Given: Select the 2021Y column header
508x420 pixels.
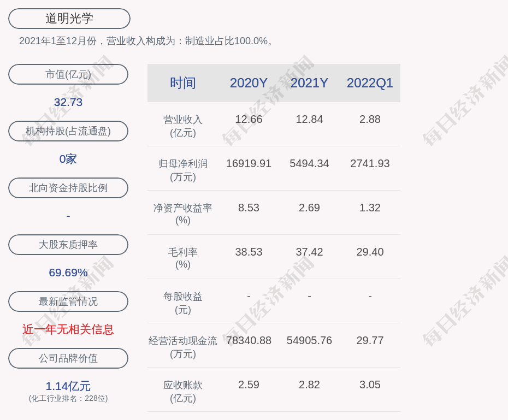Looking at the screenshot, I should [309, 83].
